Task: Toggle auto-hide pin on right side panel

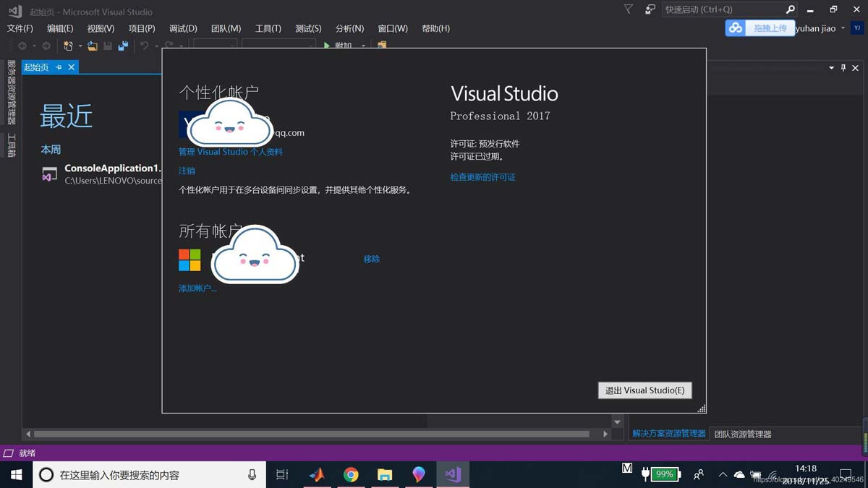Action: point(843,68)
